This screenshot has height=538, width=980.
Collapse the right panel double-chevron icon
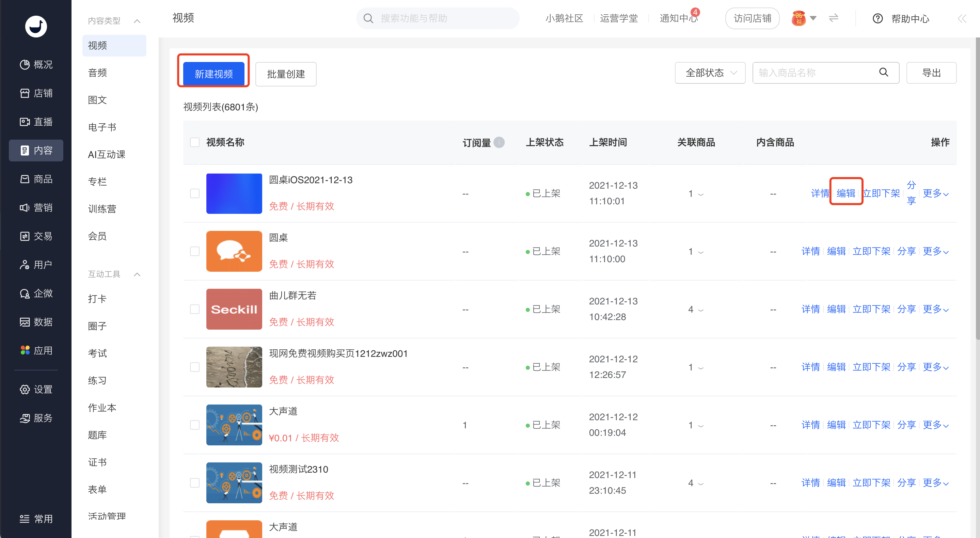coord(962,18)
